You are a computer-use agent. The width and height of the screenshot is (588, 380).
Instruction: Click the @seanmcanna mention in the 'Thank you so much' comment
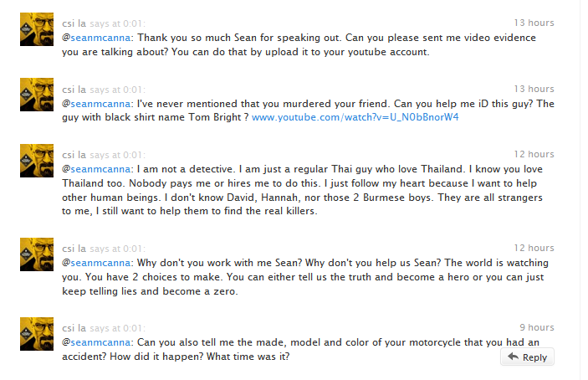[97, 38]
